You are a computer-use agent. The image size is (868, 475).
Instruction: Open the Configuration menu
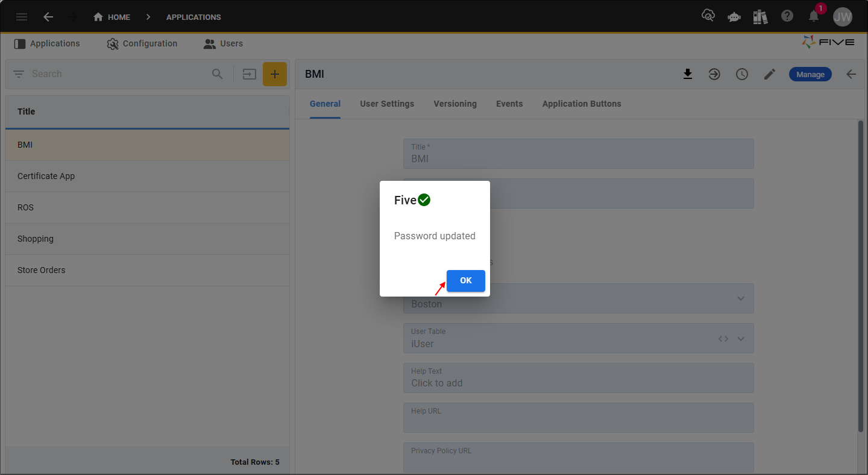click(x=142, y=43)
